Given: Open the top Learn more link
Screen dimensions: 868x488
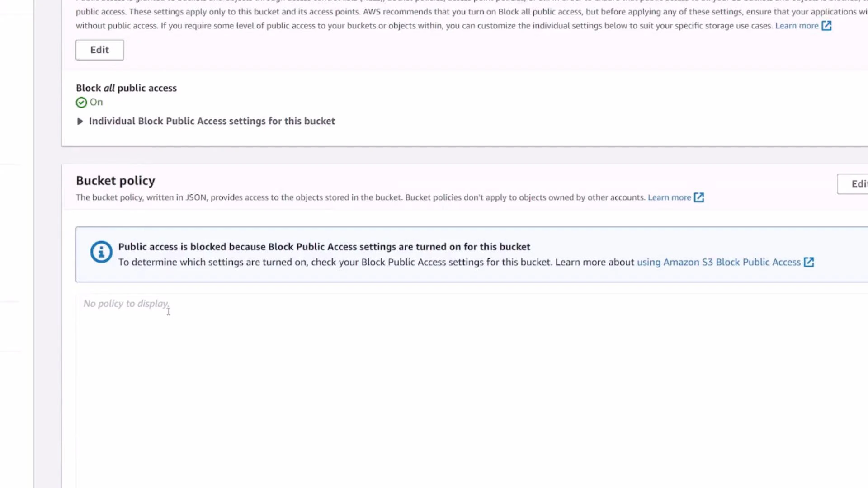Looking at the screenshot, I should tap(797, 26).
